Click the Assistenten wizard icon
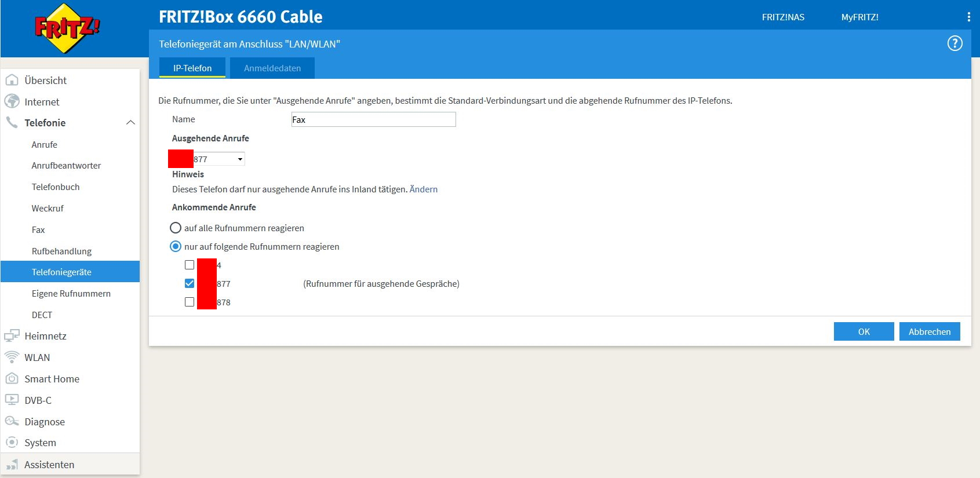 coord(12,464)
